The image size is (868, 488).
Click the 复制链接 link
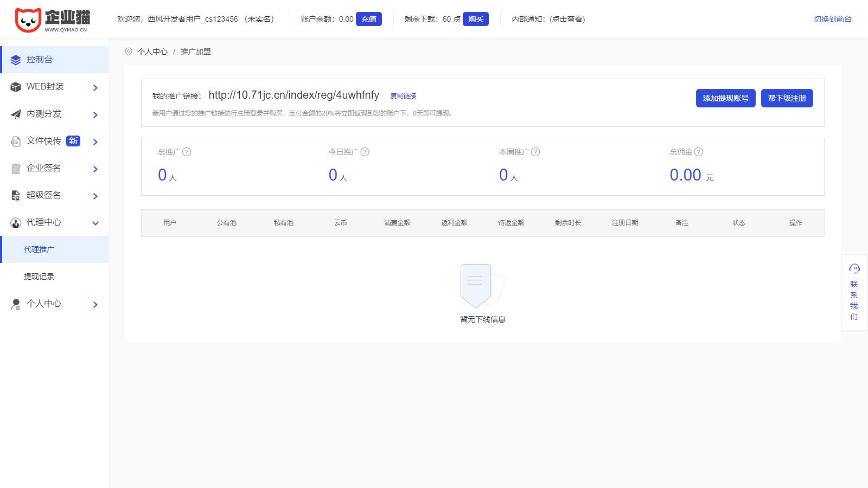[x=403, y=96]
